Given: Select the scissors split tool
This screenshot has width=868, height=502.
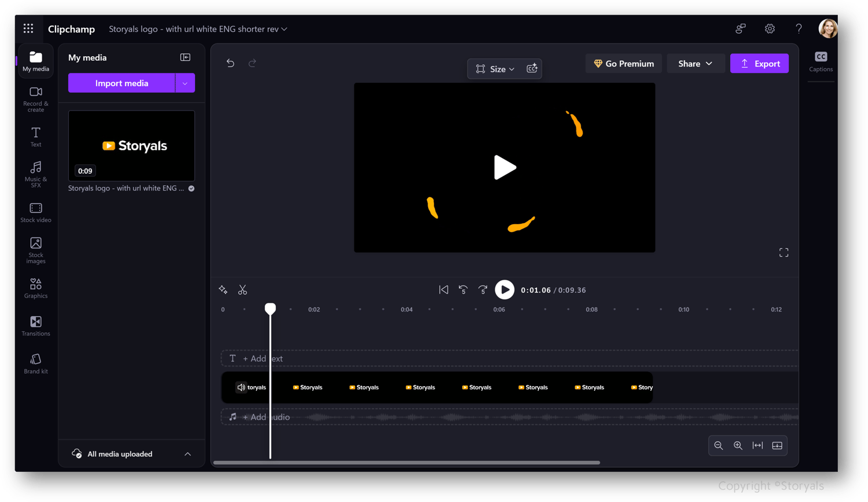Looking at the screenshot, I should tap(242, 290).
